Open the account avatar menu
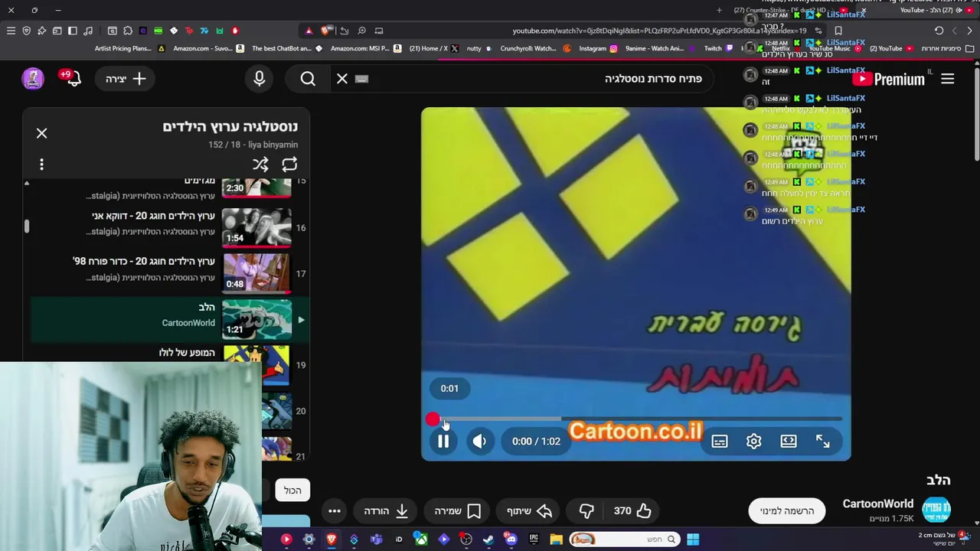Screen dimensions: 980x551 click(x=33, y=79)
